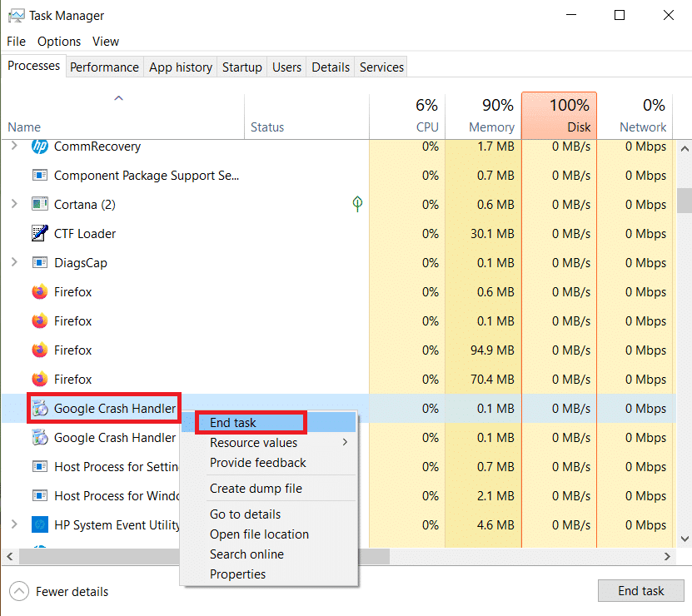Screen dimensions: 692x616
Task: Click the HP System Event Utility icon
Action: (x=39, y=525)
